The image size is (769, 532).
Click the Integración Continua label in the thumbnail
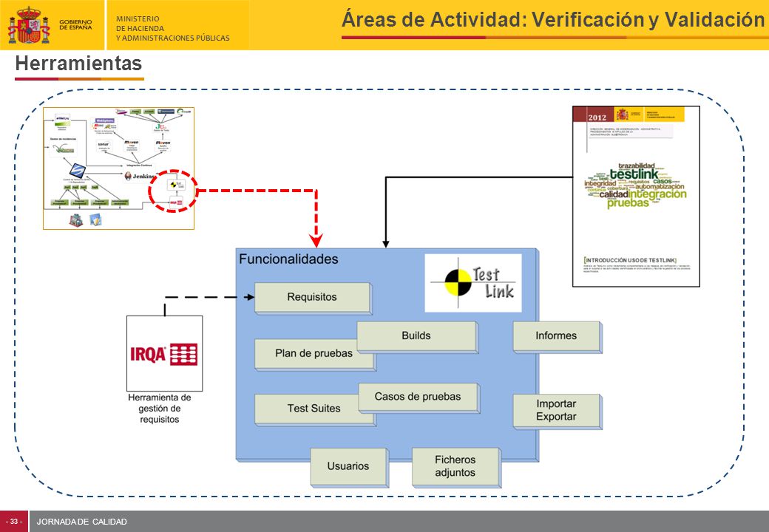coord(139,165)
